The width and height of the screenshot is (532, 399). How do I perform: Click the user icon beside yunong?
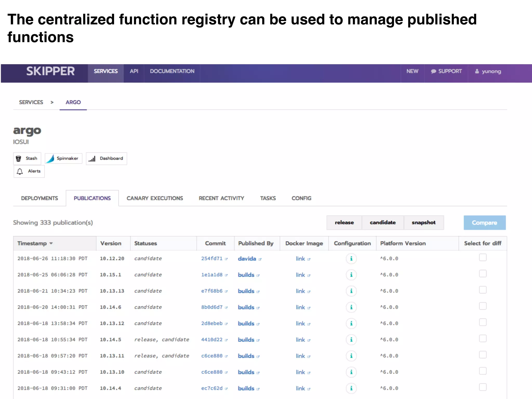pos(477,71)
